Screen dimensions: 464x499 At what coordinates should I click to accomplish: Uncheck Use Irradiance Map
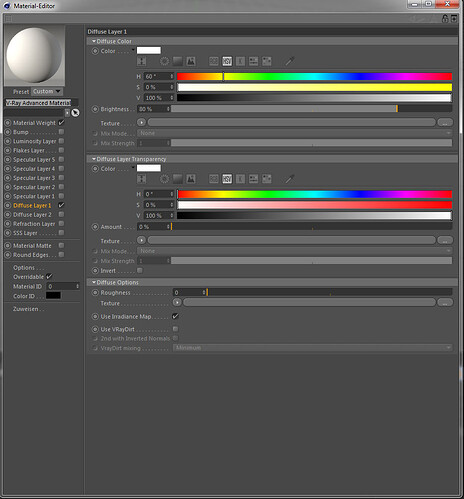175,316
